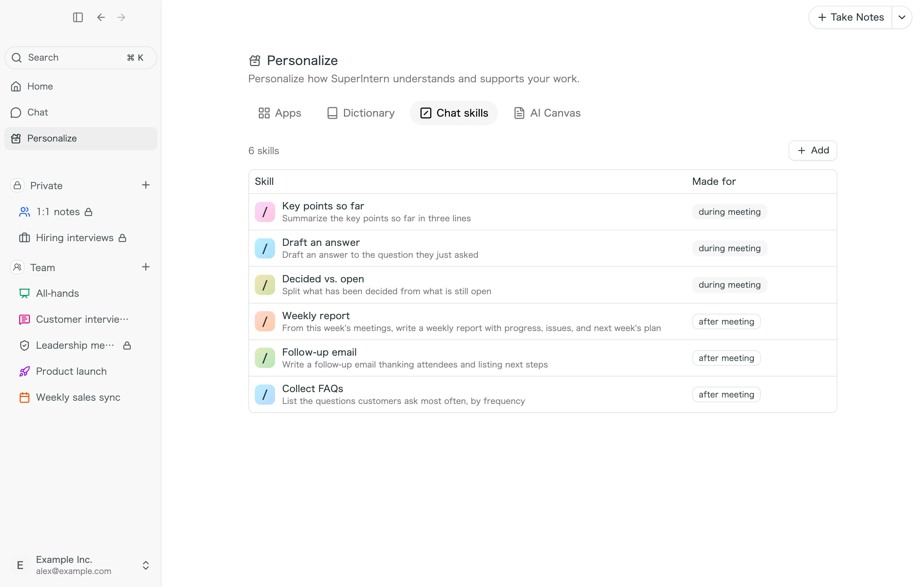The height and width of the screenshot is (587, 924).
Task: Click the Weekly sales sync calendar icon
Action: (25, 397)
